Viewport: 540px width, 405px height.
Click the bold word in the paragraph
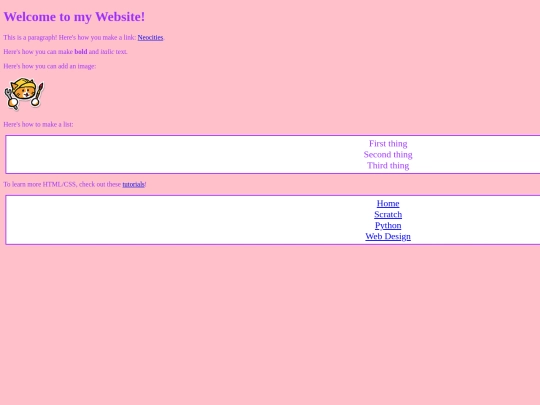pos(81,52)
